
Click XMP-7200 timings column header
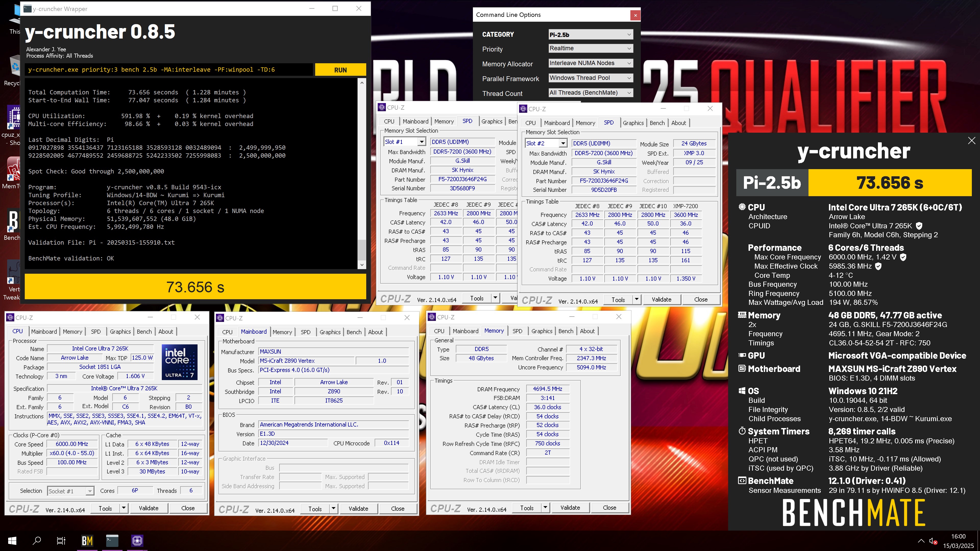(685, 206)
